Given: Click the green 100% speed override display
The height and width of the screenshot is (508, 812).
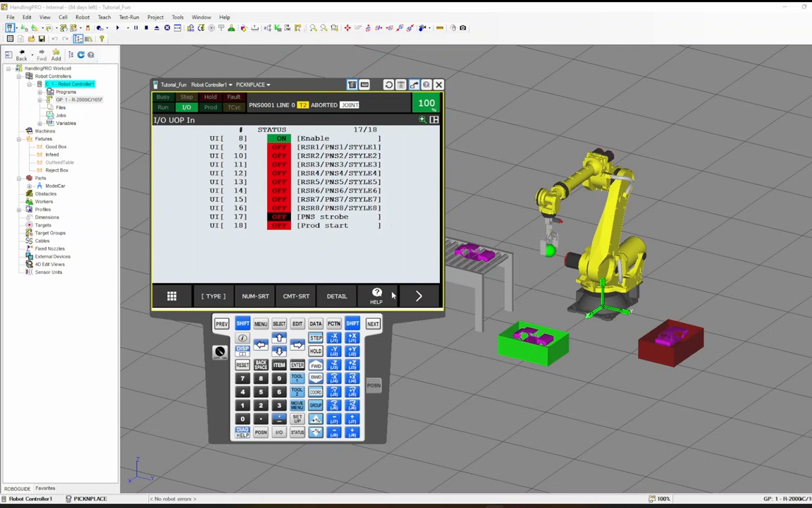Looking at the screenshot, I should coord(426,104).
